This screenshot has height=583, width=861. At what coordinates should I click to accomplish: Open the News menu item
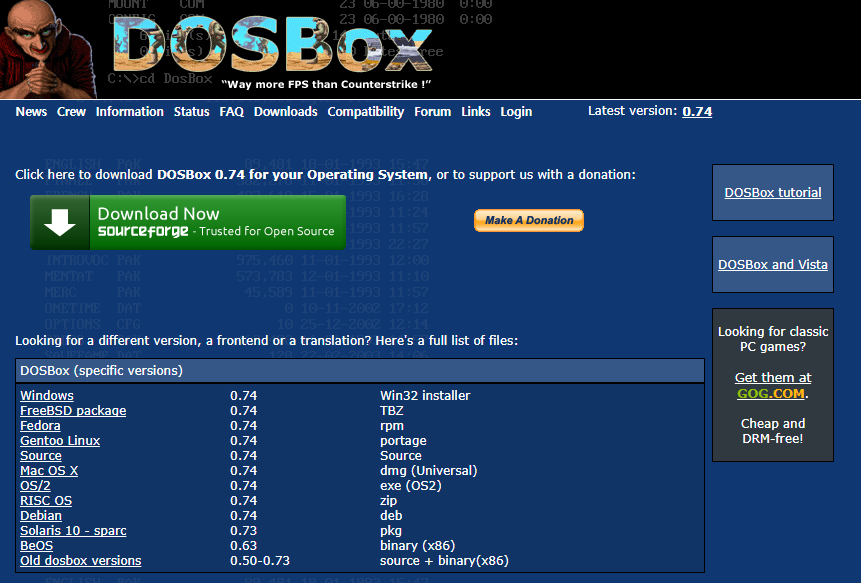tap(31, 112)
